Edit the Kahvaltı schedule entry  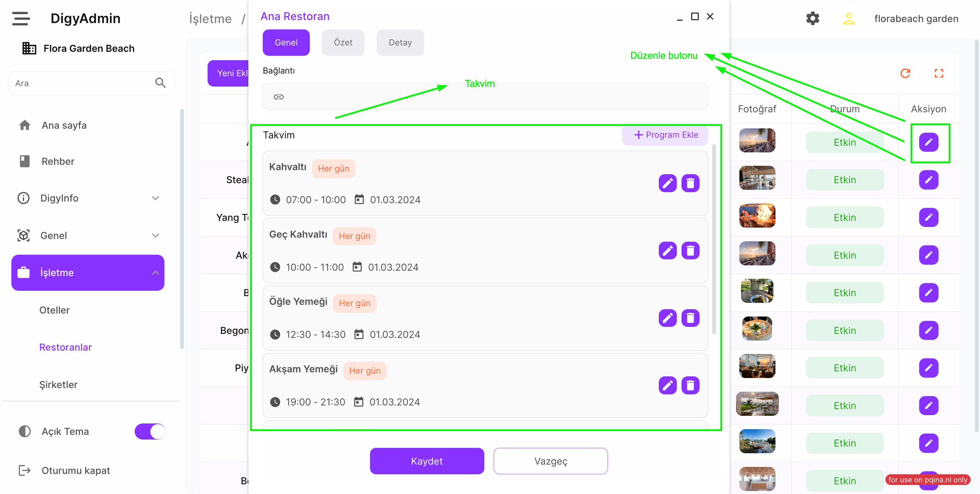pos(667,183)
